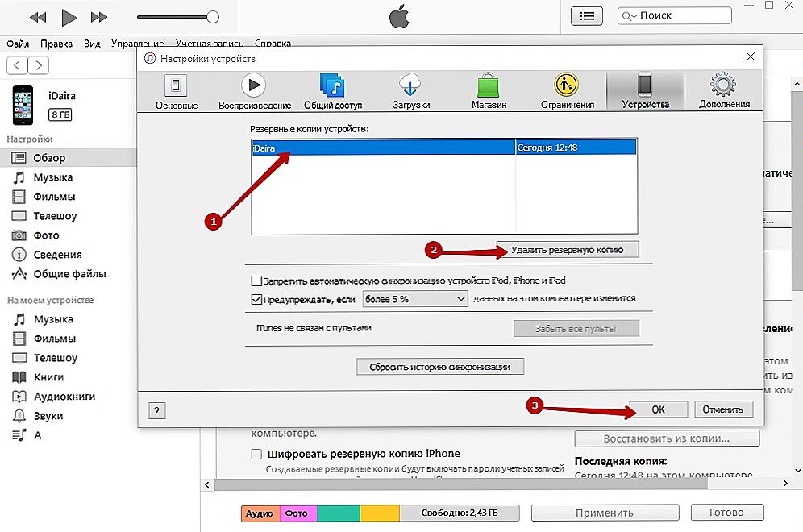803x532 pixels.
Task: Click the question mark help button
Action: point(157,409)
